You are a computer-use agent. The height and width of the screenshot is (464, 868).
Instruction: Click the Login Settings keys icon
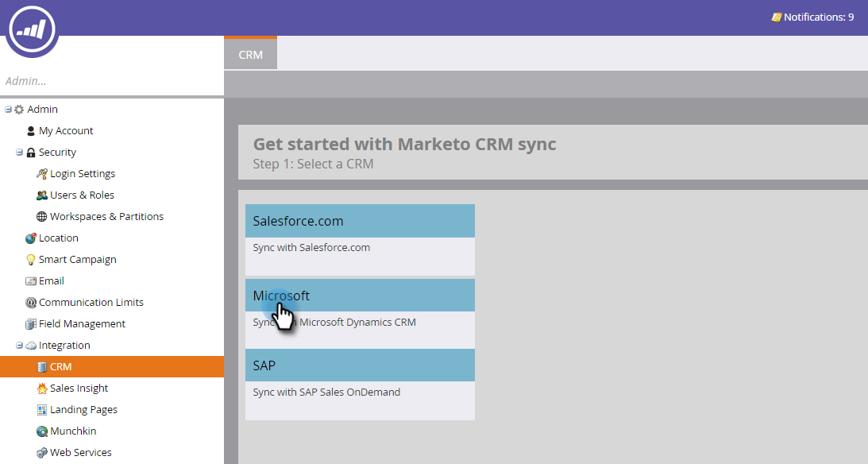click(42, 174)
